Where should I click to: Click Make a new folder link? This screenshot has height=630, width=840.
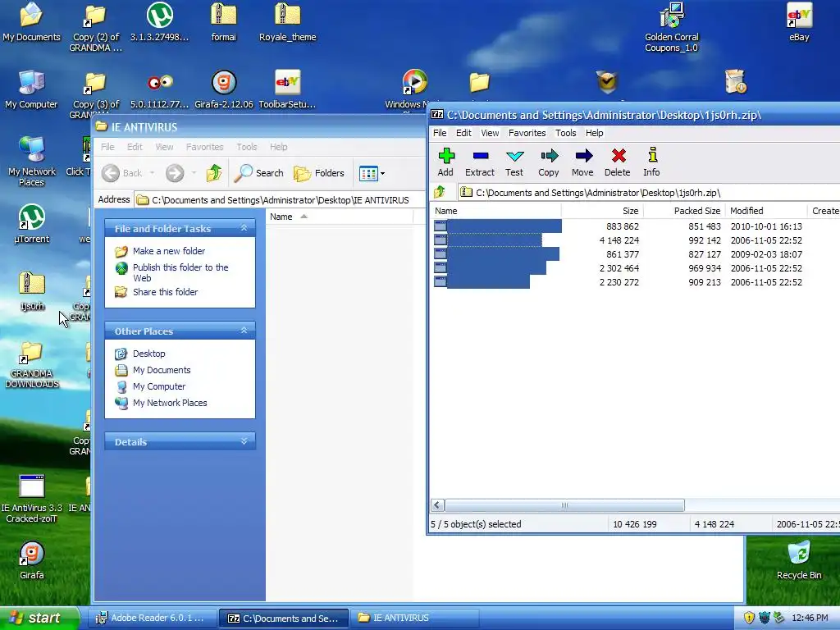169,251
